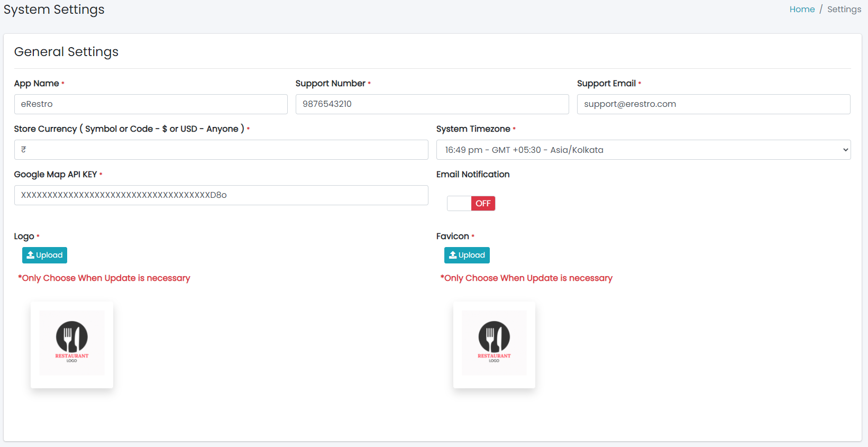Click the upload arrow icon for Favicon
The image size is (868, 447).
click(453, 255)
